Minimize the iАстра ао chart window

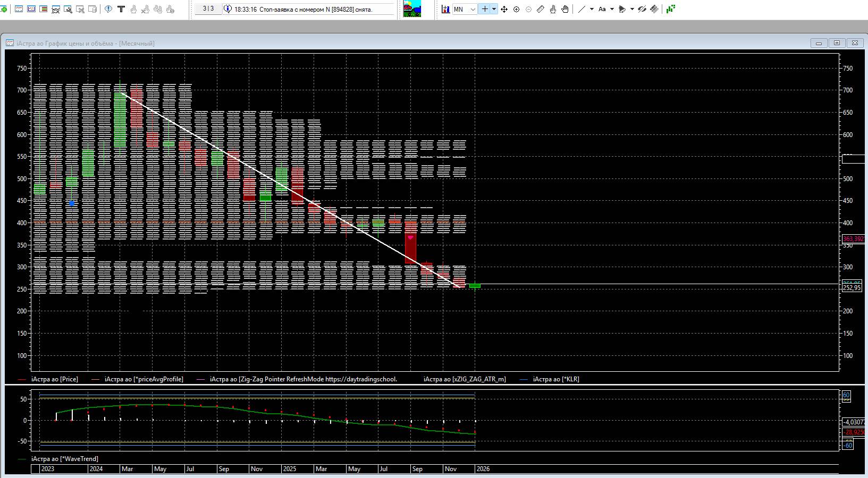819,43
